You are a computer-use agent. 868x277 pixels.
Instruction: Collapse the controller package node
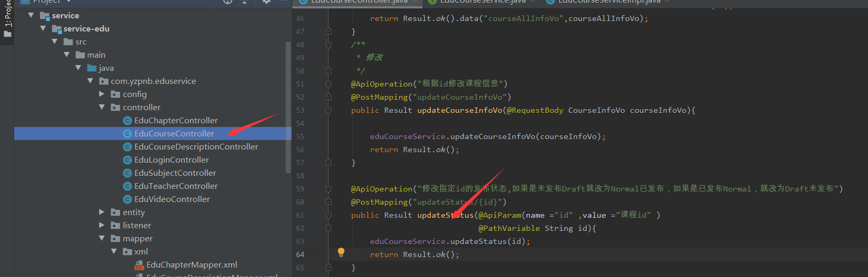click(x=102, y=108)
